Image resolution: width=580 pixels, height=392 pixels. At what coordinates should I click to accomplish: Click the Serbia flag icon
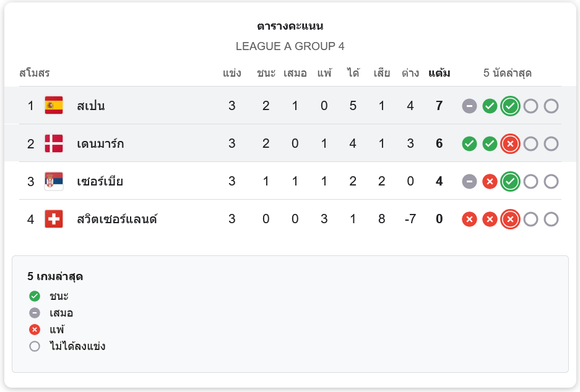click(x=54, y=181)
